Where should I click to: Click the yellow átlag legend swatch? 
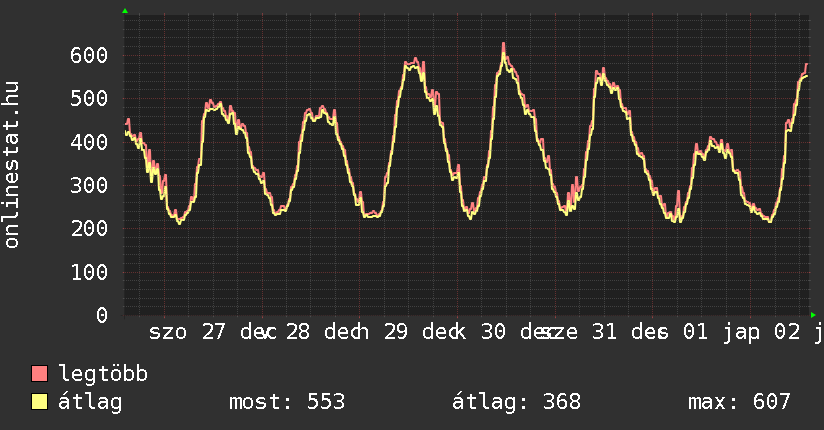pos(40,402)
